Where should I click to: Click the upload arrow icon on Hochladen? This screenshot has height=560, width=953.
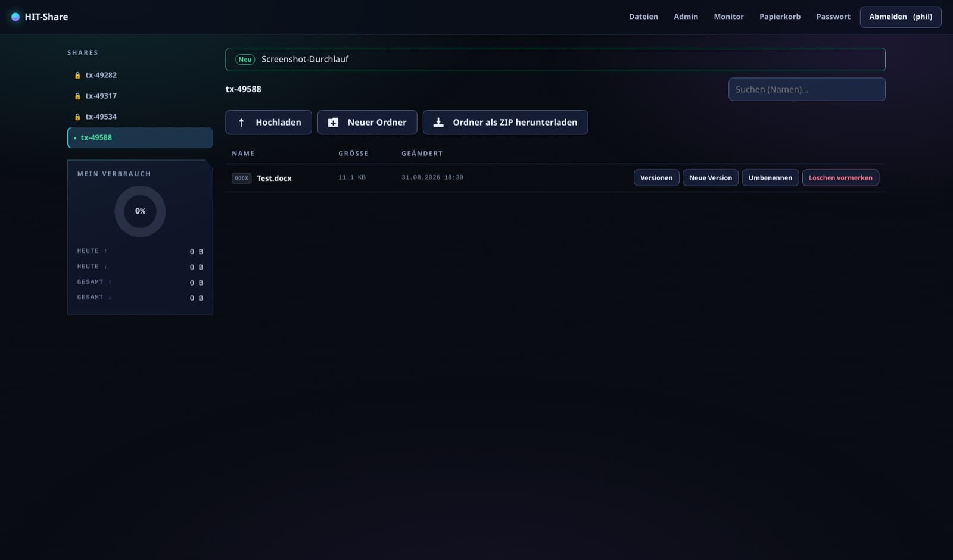[x=241, y=123]
